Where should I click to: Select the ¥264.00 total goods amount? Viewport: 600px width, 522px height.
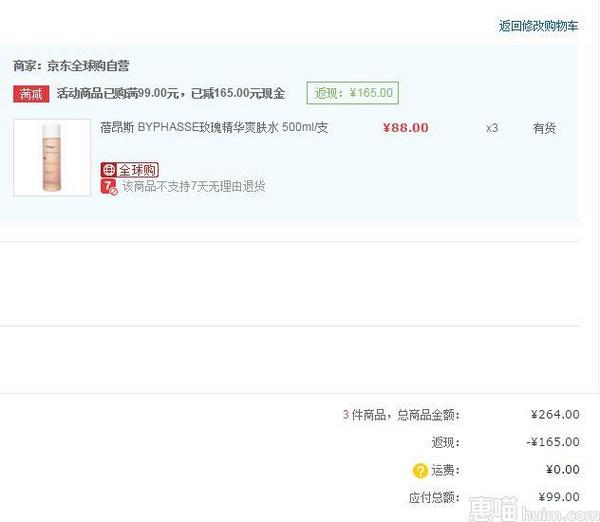(x=555, y=414)
